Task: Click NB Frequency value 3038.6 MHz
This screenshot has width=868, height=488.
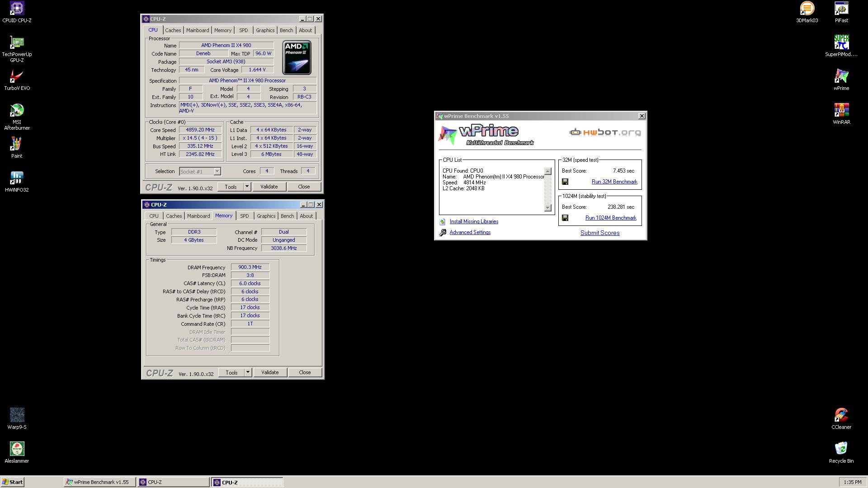Action: point(284,248)
